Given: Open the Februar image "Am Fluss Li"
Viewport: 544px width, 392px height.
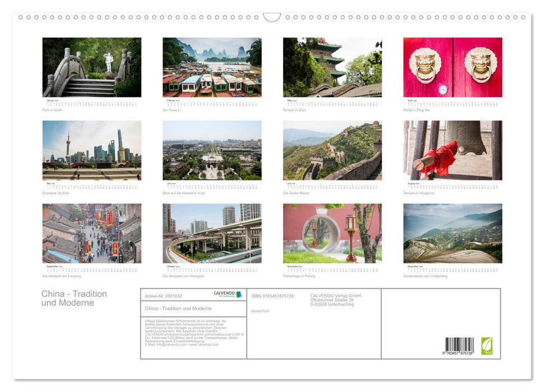Looking at the screenshot, I should [x=211, y=67].
